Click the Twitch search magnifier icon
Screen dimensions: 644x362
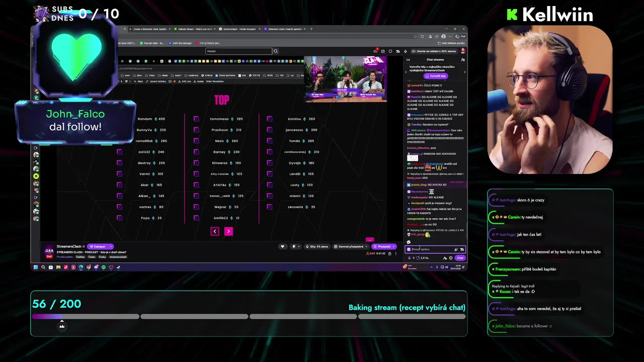[276, 51]
